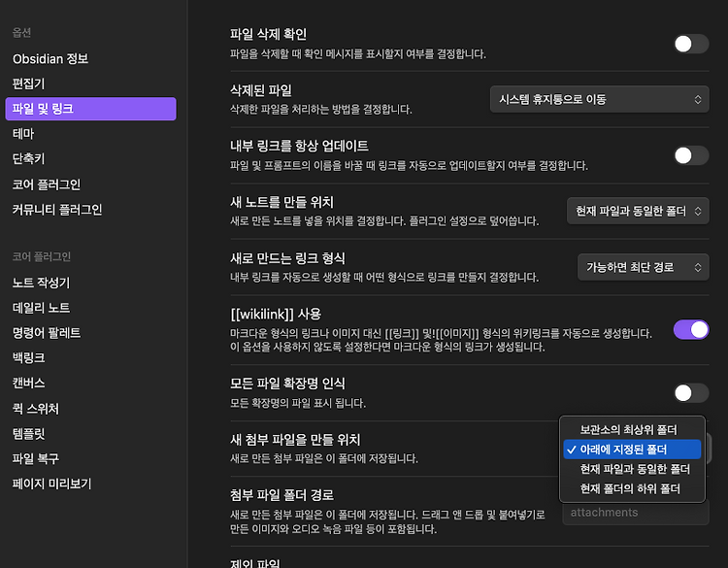Select the 편집기 settings tab
Screen dimensions: 728x568
(28, 84)
